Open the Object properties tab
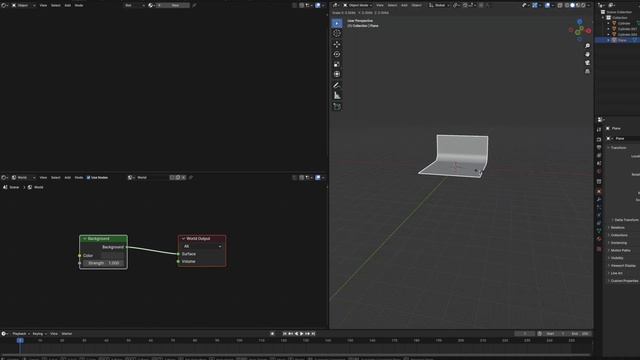The height and width of the screenshot is (360, 640). [599, 191]
